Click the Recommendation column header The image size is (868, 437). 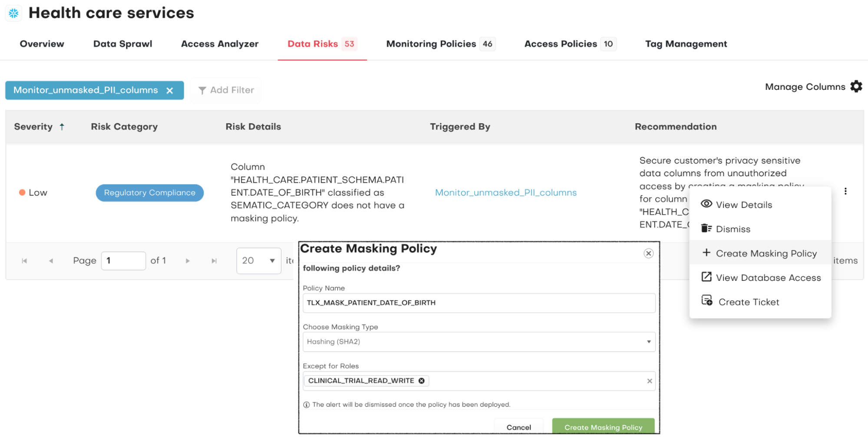(x=676, y=127)
